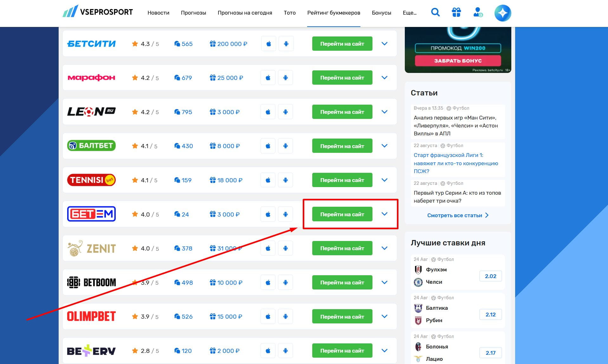Open article about французской Лиги 1
Image resolution: width=608 pixels, height=364 pixels.
tap(456, 163)
